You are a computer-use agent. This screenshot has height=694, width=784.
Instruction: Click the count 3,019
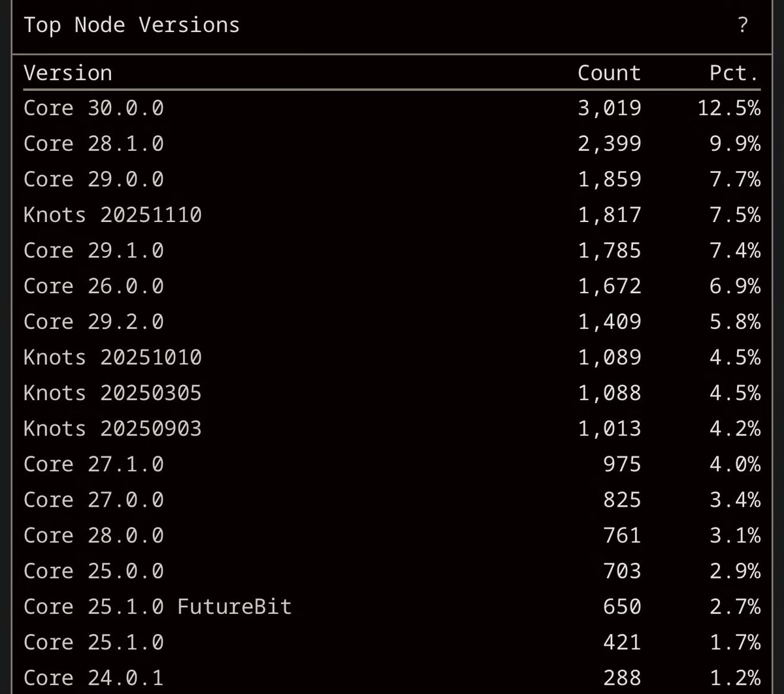pos(609,108)
